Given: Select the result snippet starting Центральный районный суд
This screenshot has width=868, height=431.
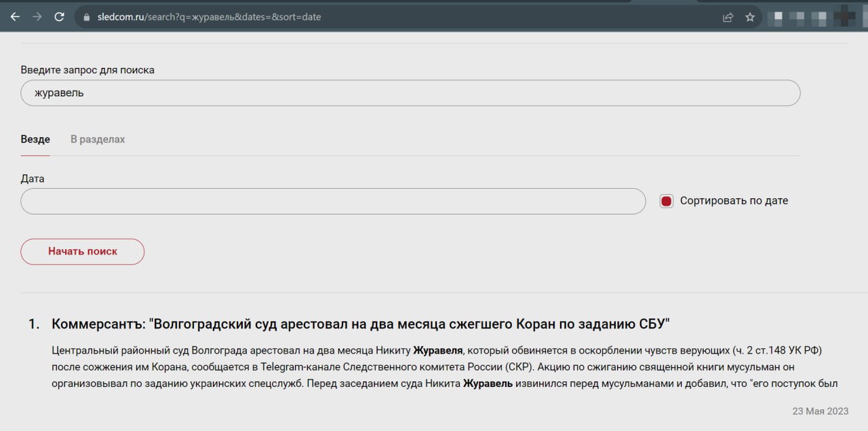Looking at the screenshot, I should tap(445, 367).
